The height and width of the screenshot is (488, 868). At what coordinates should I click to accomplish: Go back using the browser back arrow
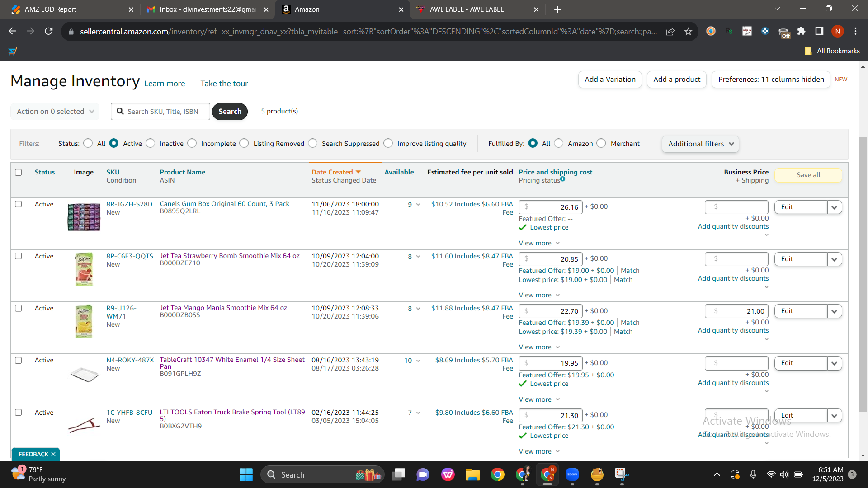[13, 31]
